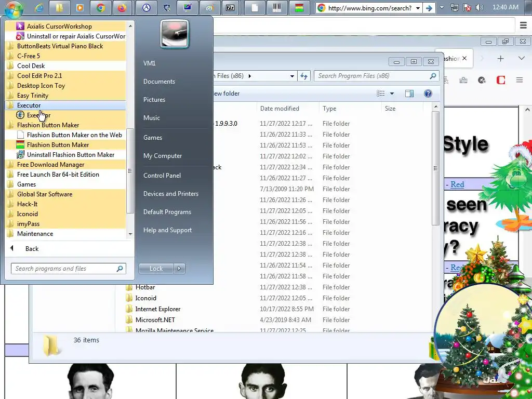Expand the imyPass folder
532x399 pixels.
pos(65,223)
